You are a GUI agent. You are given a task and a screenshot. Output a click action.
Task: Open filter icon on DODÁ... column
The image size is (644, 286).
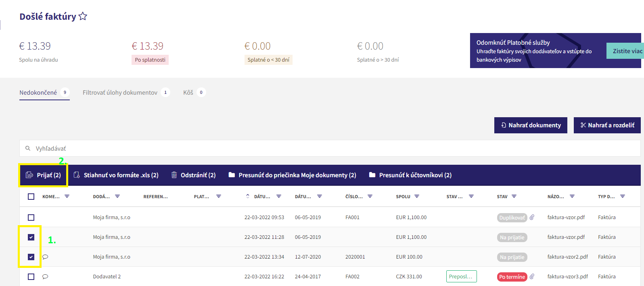pyautogui.click(x=117, y=196)
